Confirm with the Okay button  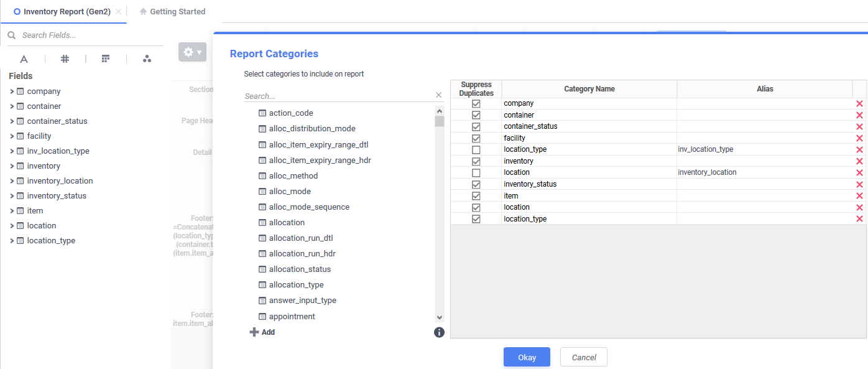coord(527,357)
